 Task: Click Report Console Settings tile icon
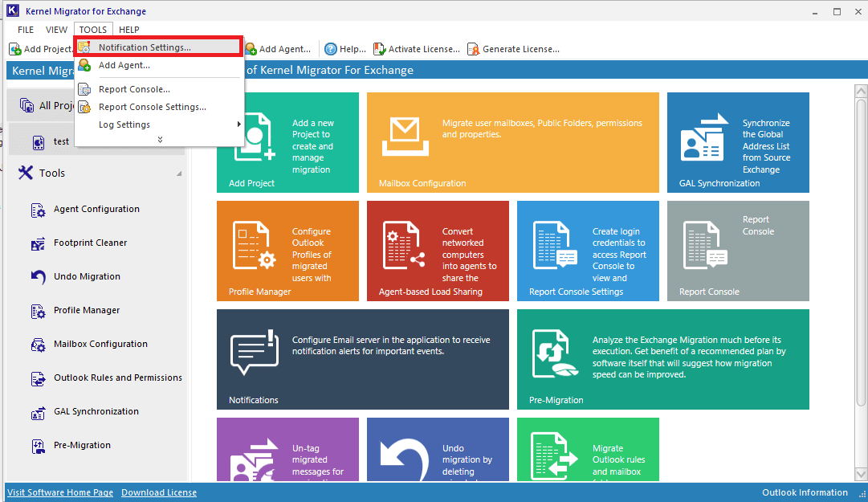click(555, 245)
